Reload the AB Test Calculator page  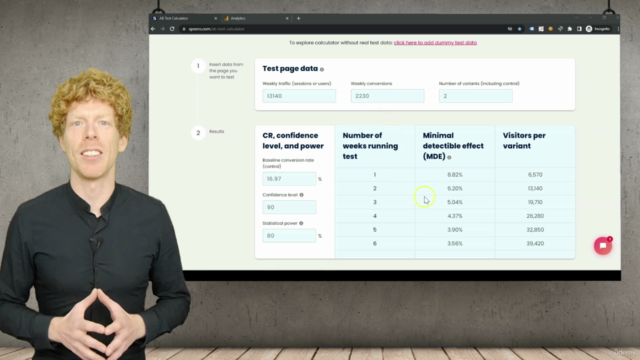click(x=172, y=29)
